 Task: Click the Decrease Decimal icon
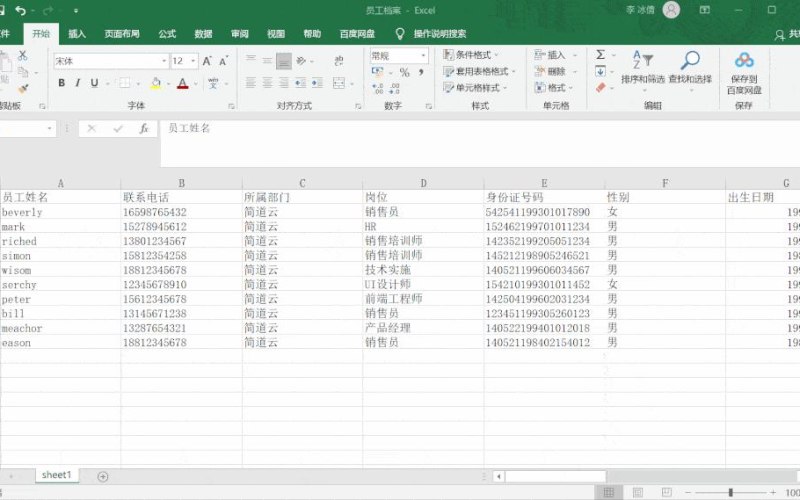(x=394, y=89)
